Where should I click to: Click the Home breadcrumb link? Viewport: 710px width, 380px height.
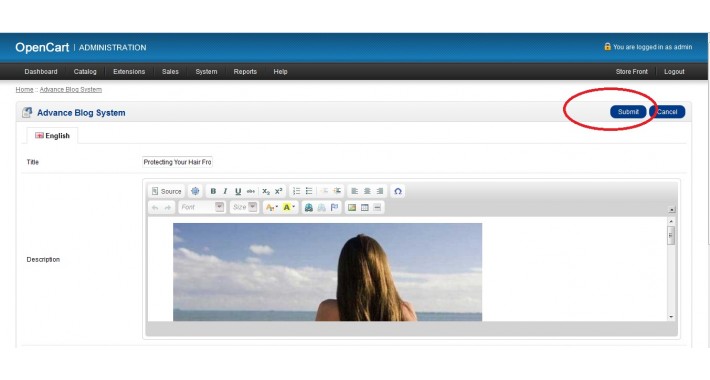[24, 90]
